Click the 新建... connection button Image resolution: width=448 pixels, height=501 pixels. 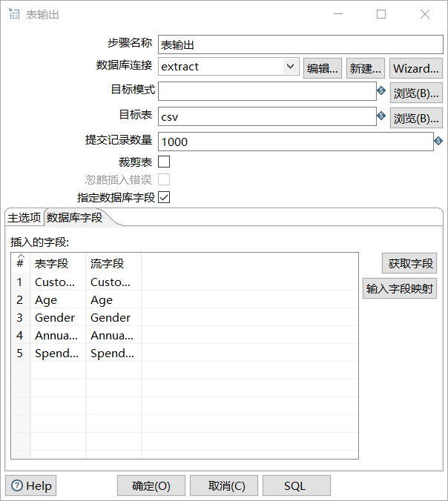pos(366,68)
